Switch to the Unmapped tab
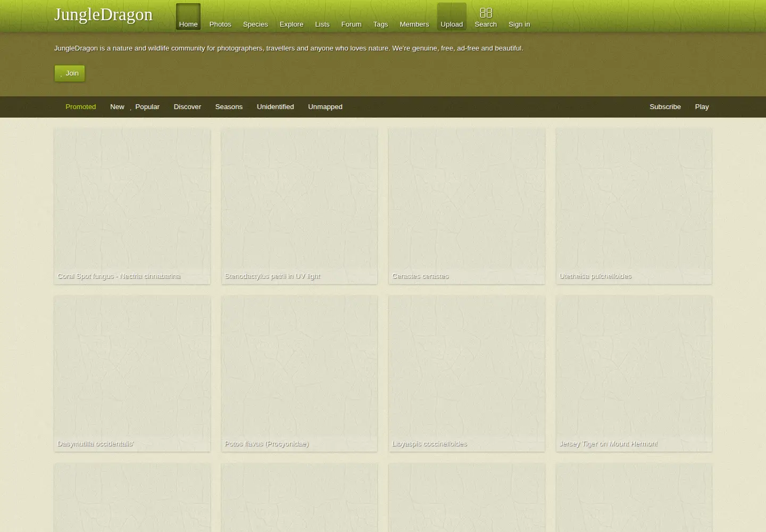The image size is (766, 532). pyautogui.click(x=325, y=107)
